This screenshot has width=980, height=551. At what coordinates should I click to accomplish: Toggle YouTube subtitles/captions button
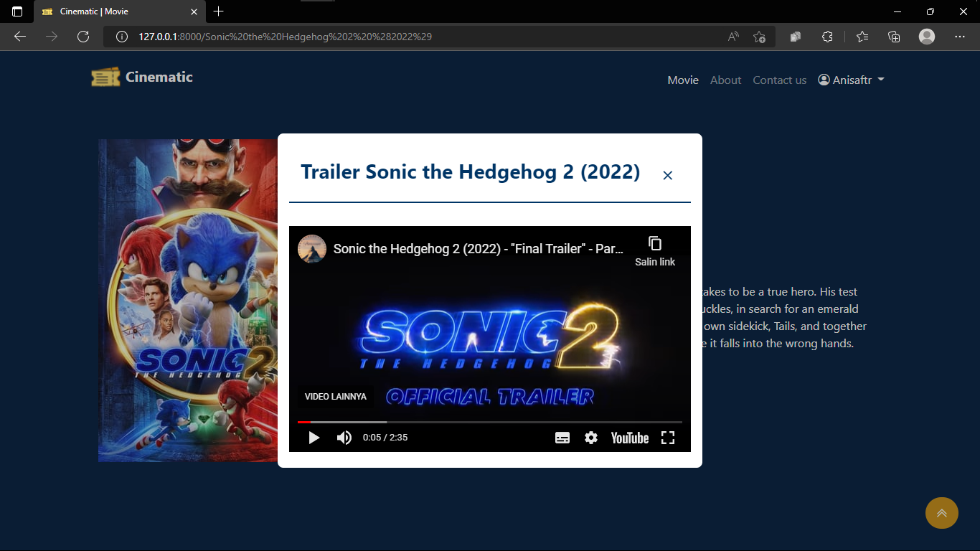coord(562,438)
